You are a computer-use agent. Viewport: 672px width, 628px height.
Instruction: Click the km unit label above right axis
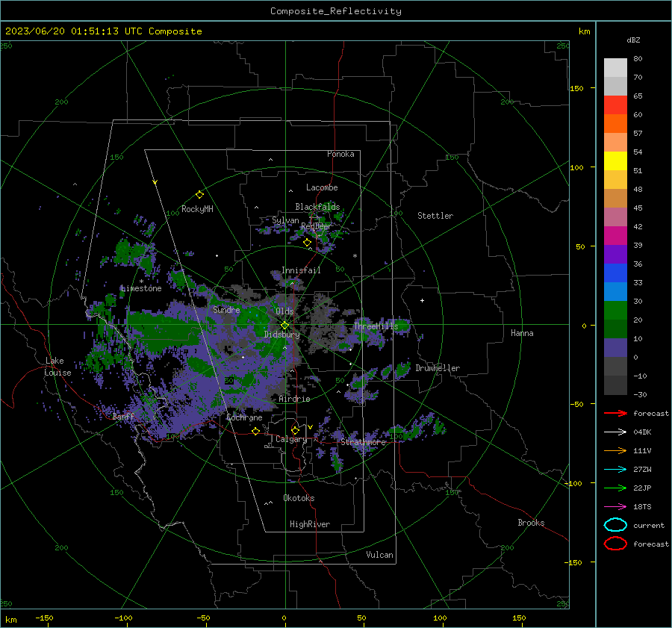(x=585, y=31)
